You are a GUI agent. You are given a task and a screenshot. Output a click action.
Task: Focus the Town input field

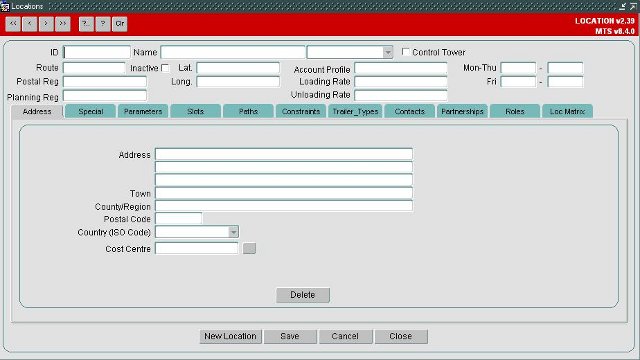click(284, 193)
